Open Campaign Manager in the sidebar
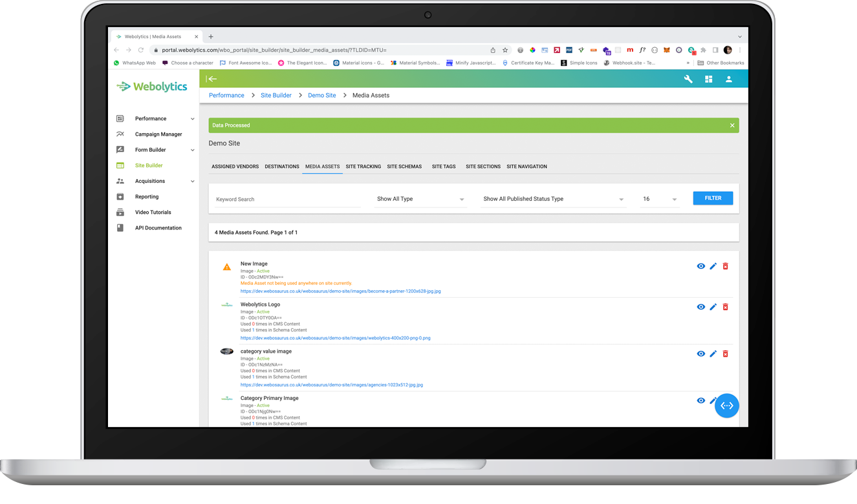Screen dimensions: 857x504 point(158,134)
